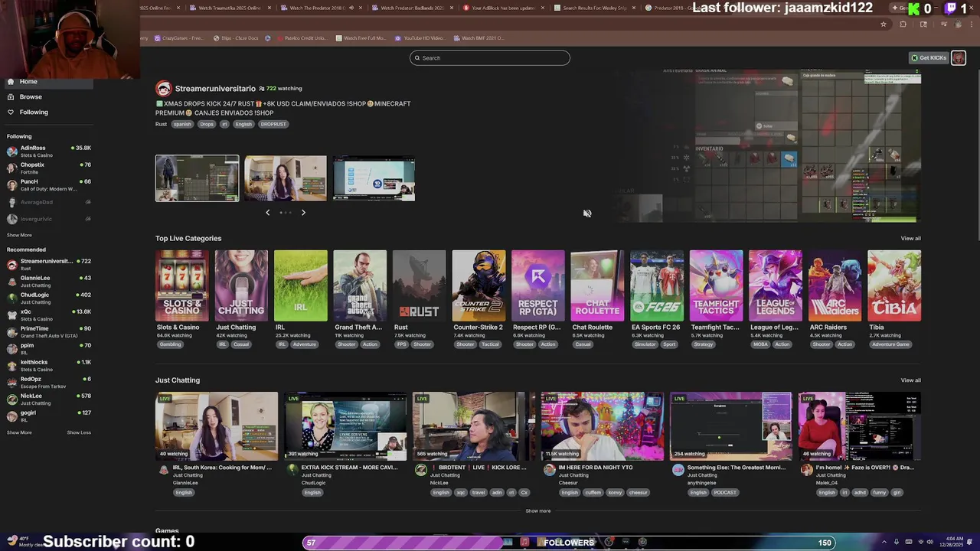
Task: Open Malek_04 I'm home stream thumbnail
Action: coord(860,426)
